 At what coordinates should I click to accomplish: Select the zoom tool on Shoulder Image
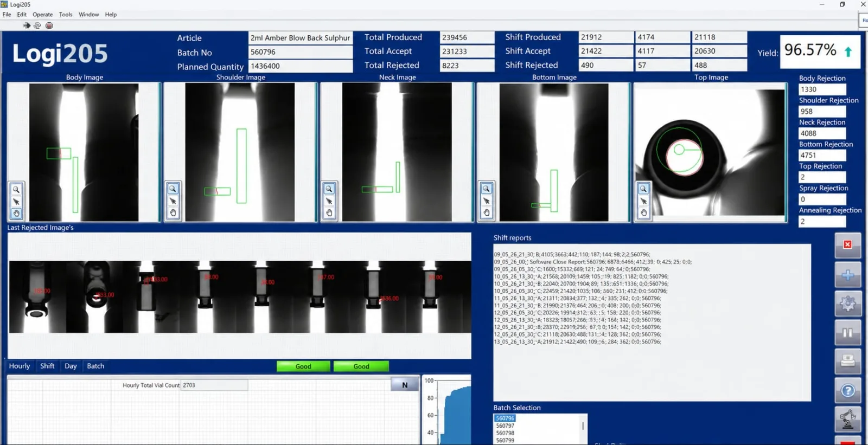click(173, 189)
